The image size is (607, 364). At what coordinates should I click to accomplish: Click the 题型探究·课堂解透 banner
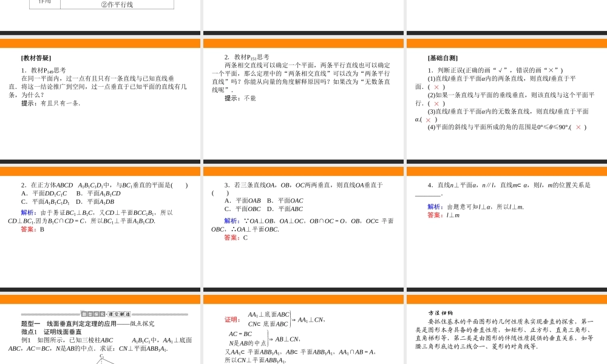pyautogui.click(x=106, y=314)
